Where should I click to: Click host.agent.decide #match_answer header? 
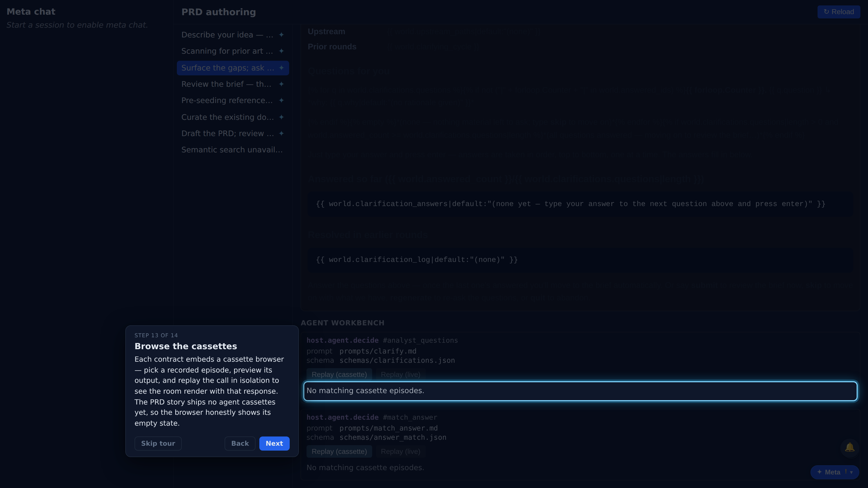click(x=372, y=417)
